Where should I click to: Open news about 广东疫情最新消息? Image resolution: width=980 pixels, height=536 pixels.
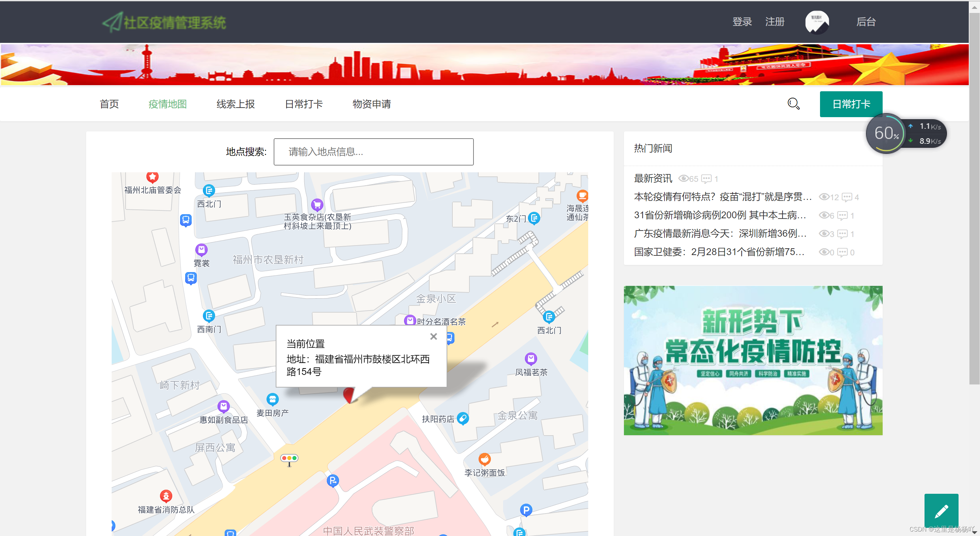click(720, 234)
